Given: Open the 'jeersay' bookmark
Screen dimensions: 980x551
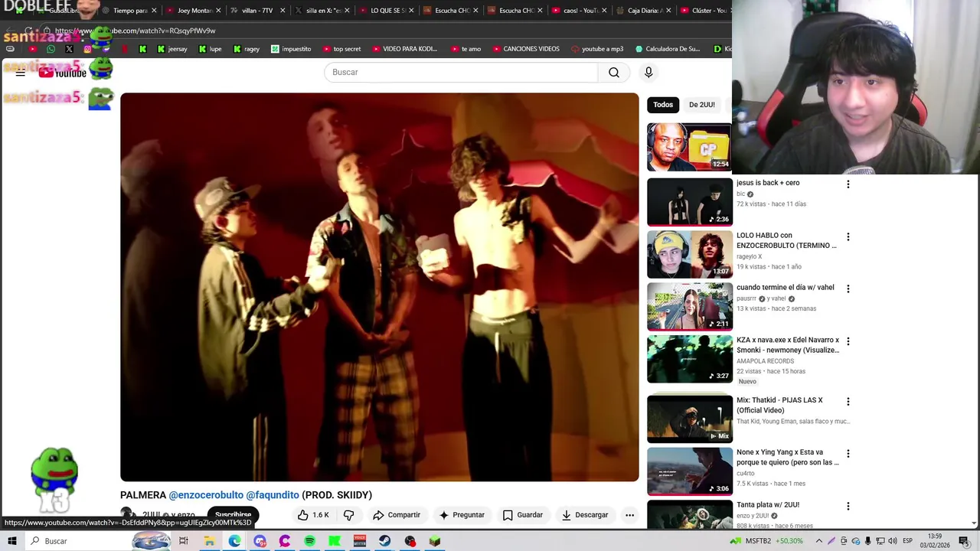Looking at the screenshot, I should click(x=171, y=49).
